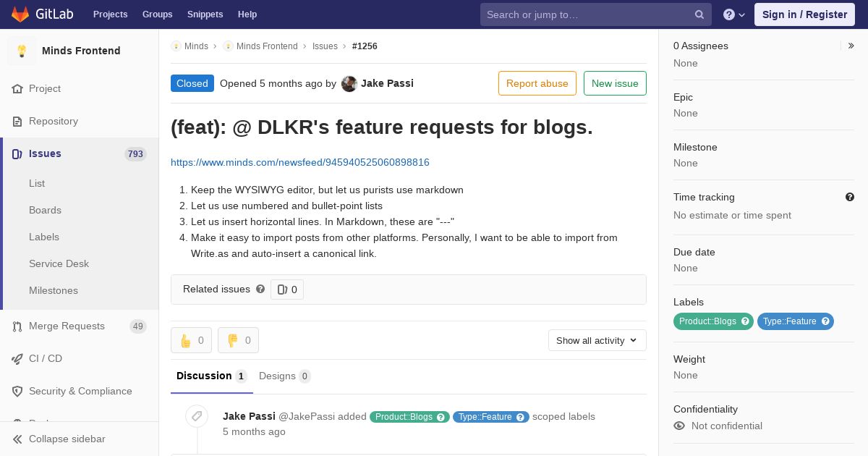Click the thumbs down reaction button
This screenshot has height=456, width=868.
[x=238, y=340]
